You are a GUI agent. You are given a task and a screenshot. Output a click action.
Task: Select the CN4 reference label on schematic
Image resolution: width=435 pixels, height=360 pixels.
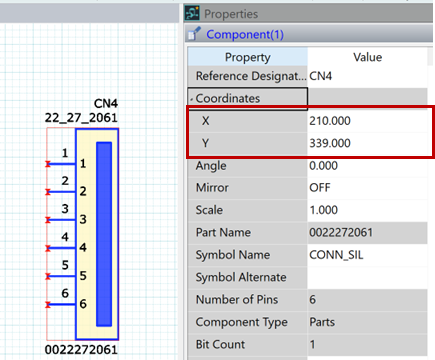click(x=106, y=103)
